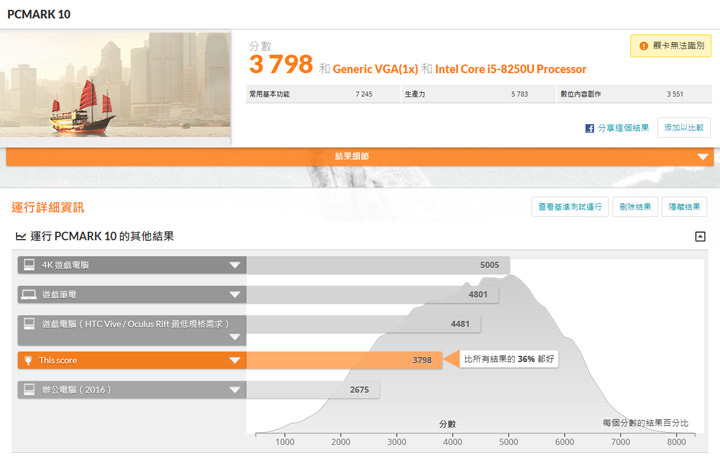
Task: Collapse the other results section with the caret box
Action: click(x=700, y=237)
